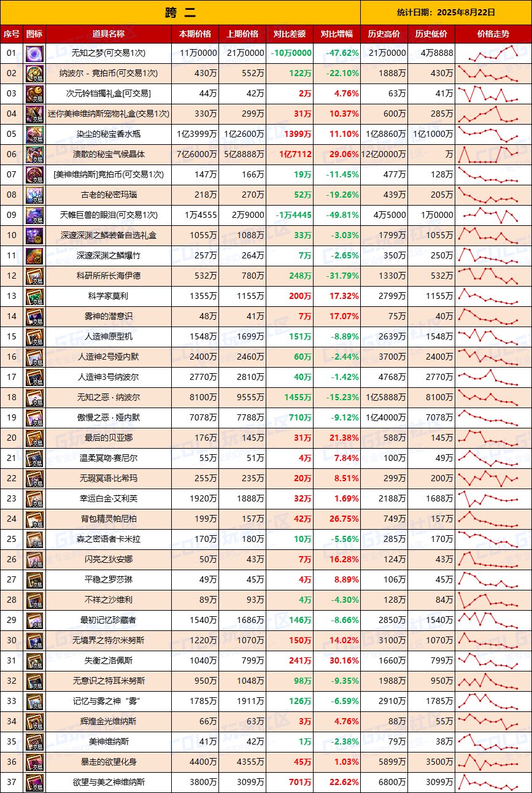Click the 历史低价 column header

pos(431,34)
